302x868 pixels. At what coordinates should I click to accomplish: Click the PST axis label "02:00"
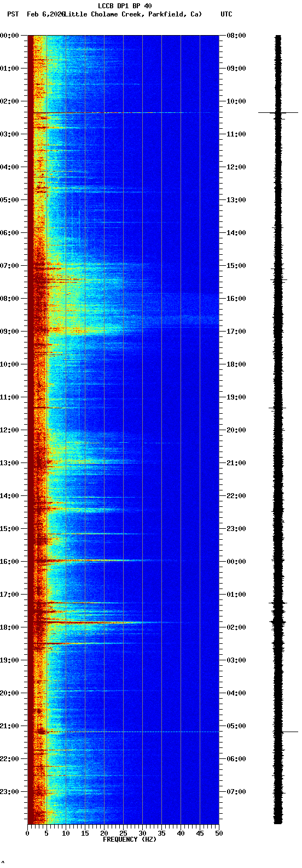pyautogui.click(x=9, y=101)
